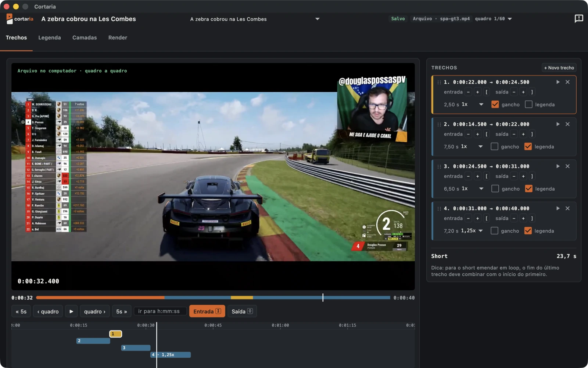This screenshot has width=588, height=368.
Task: Click the play button below the video
Action: point(71,311)
